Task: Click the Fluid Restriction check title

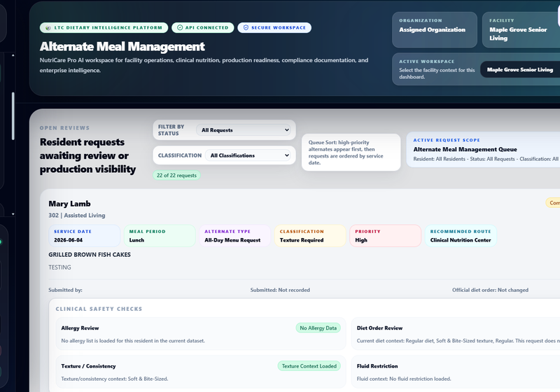Action: (x=377, y=366)
